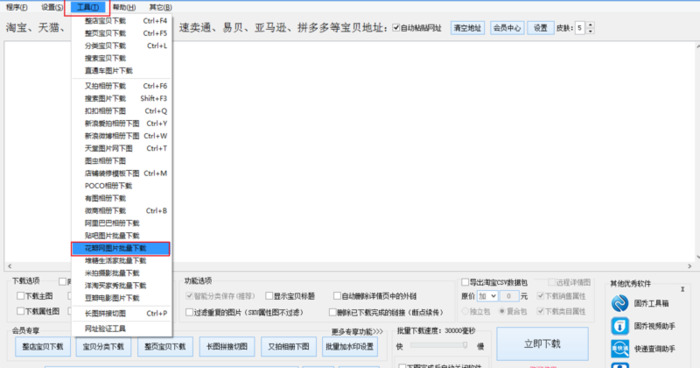Choose 又拍相册下载 Ctrl+F6 menu entry

tap(121, 86)
